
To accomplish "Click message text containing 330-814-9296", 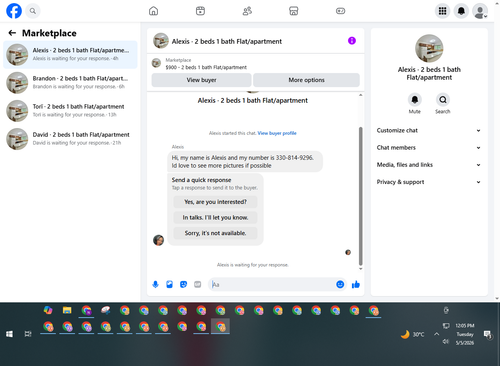I will click(242, 162).
